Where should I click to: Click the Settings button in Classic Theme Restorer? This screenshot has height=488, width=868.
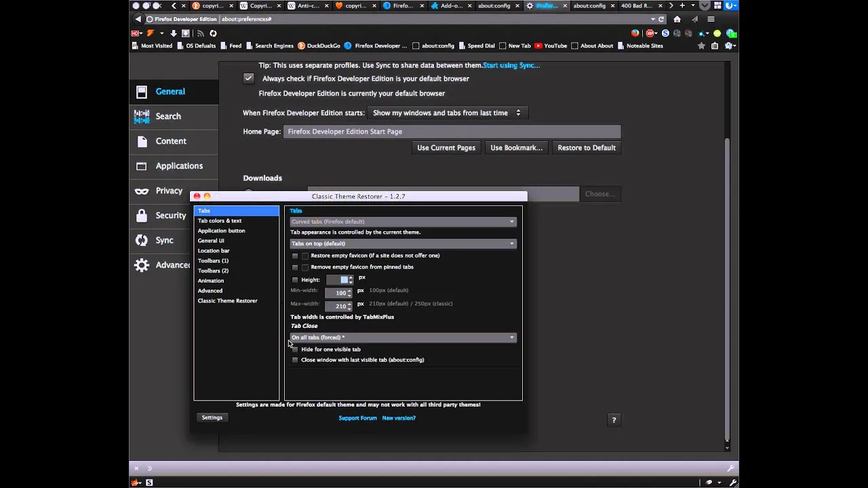coord(212,418)
